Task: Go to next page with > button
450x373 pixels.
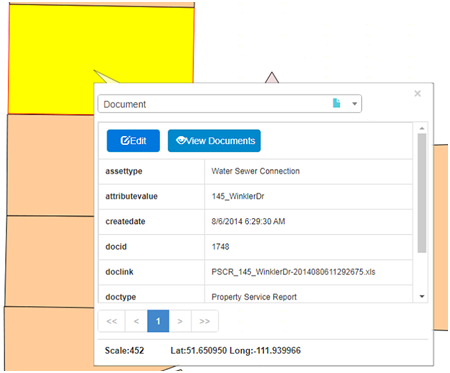Action: (x=180, y=321)
